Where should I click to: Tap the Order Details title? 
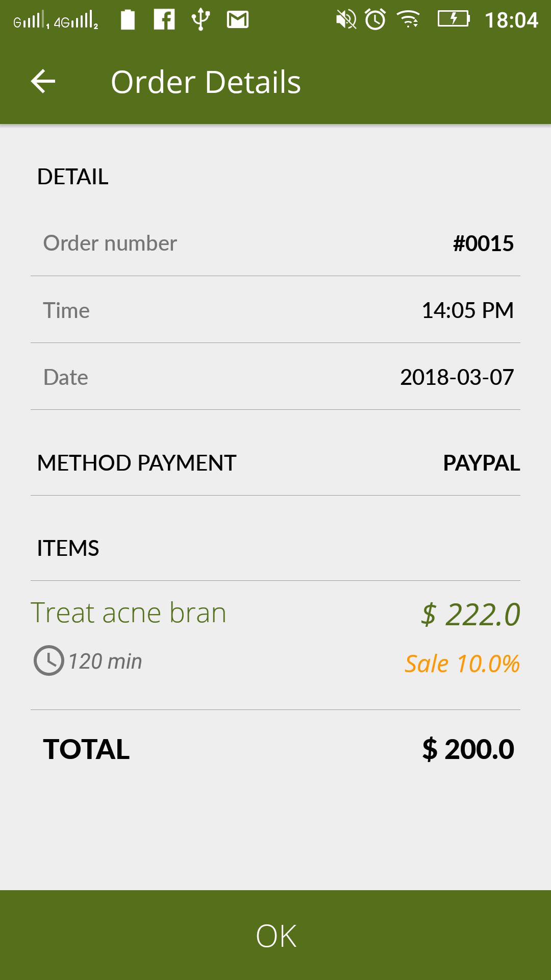pos(206,82)
